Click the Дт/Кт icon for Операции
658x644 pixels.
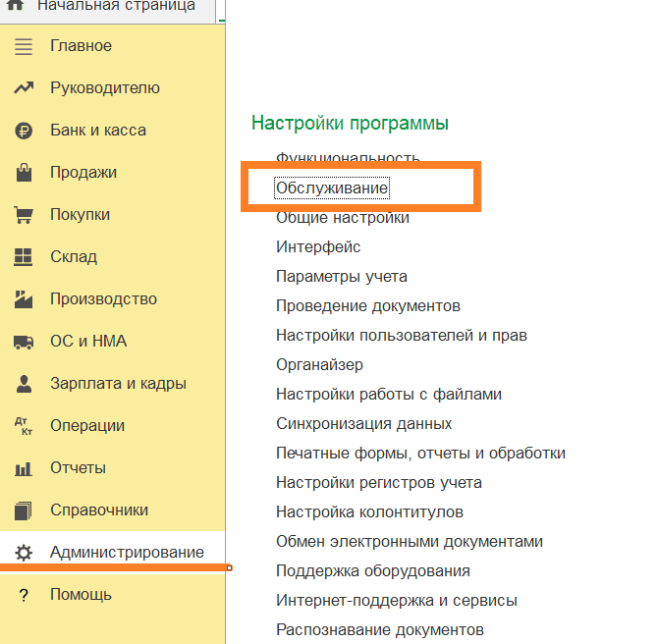click(x=24, y=426)
